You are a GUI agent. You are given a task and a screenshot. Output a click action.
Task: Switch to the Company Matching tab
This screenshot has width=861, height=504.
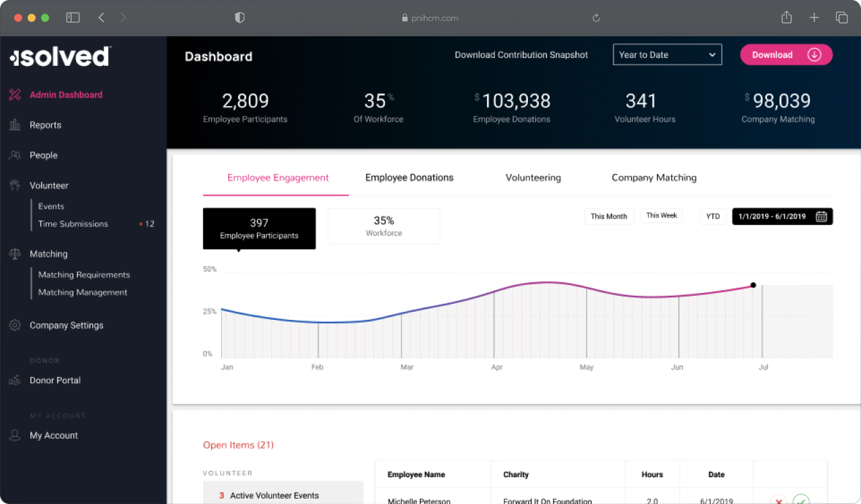[654, 178]
